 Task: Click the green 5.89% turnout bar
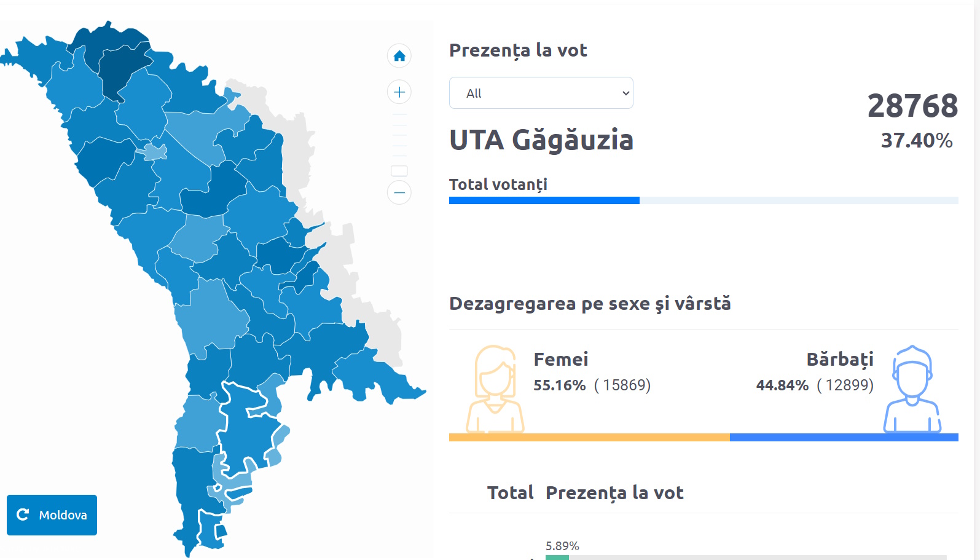click(x=557, y=557)
